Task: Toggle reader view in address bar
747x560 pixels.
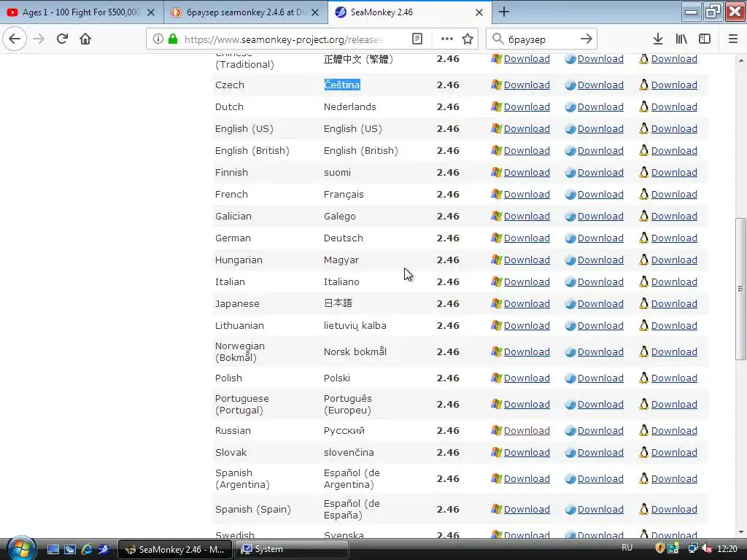Action: coord(417,39)
